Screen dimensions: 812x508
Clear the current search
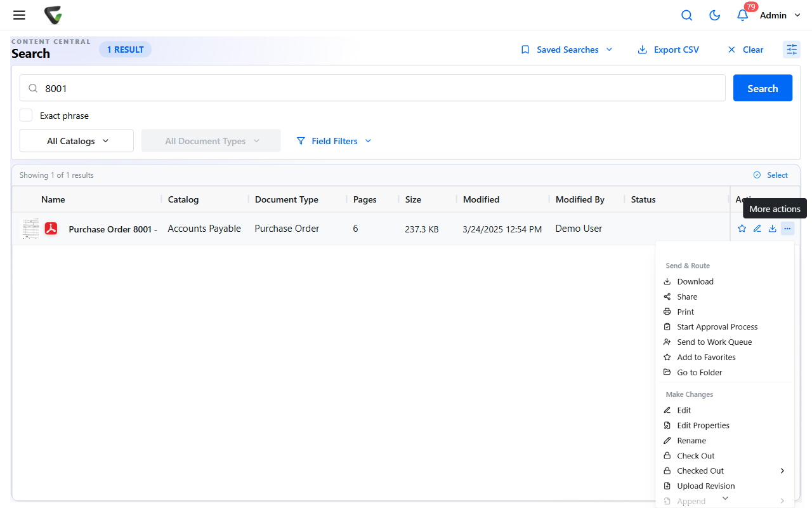tap(745, 50)
